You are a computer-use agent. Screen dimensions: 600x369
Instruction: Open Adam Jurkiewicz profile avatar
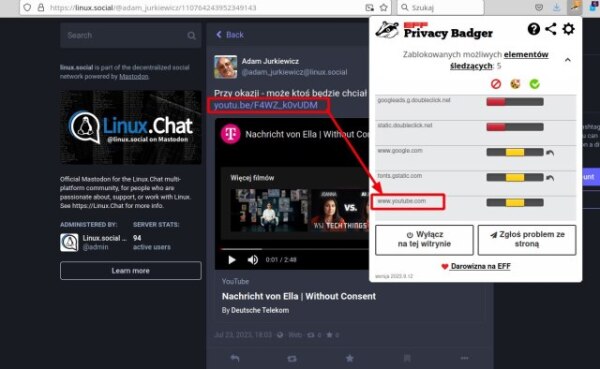click(225, 67)
